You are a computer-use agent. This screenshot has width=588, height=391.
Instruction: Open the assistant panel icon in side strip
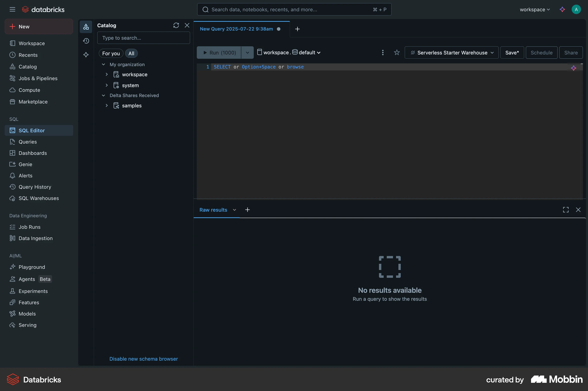86,55
